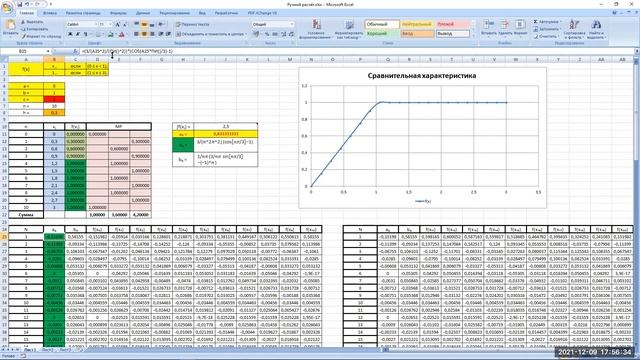Undo the last action in quick access toolbar

[x=27, y=4]
